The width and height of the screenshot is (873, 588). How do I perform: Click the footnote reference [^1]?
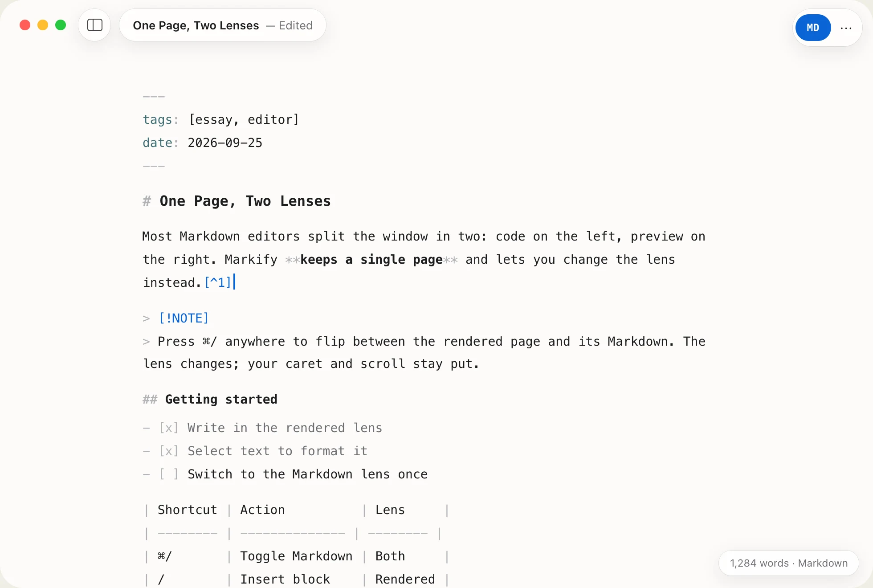tap(218, 282)
